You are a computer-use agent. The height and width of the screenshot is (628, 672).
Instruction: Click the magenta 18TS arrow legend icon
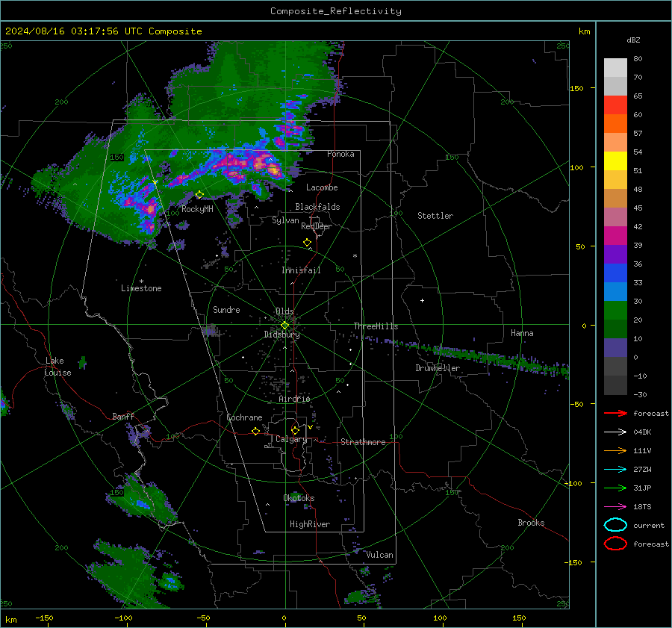(615, 507)
